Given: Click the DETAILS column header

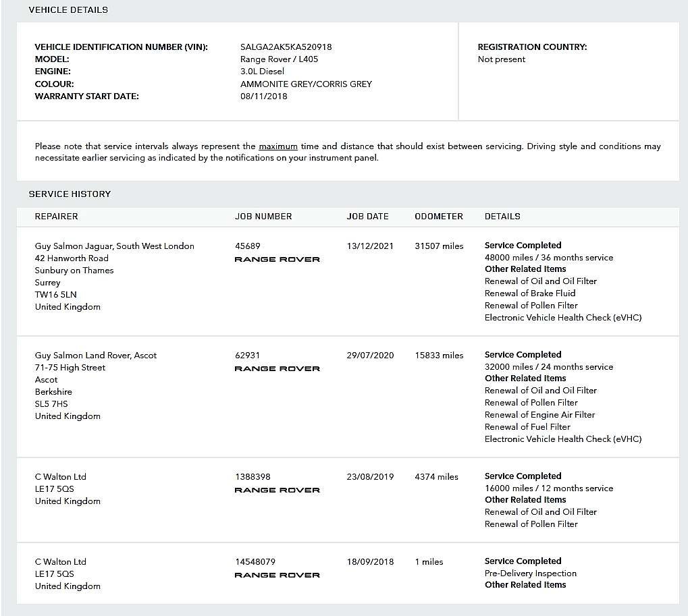Looking at the screenshot, I should [502, 216].
